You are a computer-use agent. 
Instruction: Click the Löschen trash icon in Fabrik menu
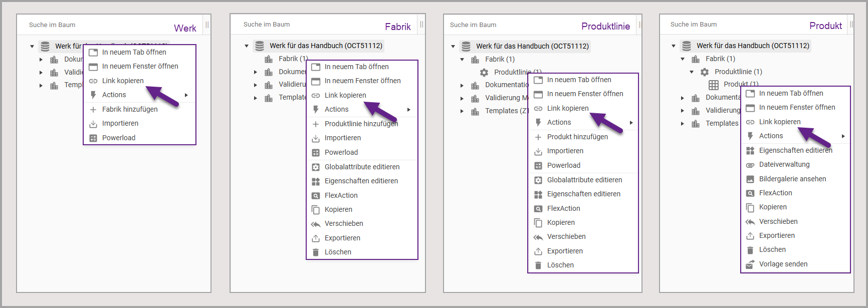316,252
